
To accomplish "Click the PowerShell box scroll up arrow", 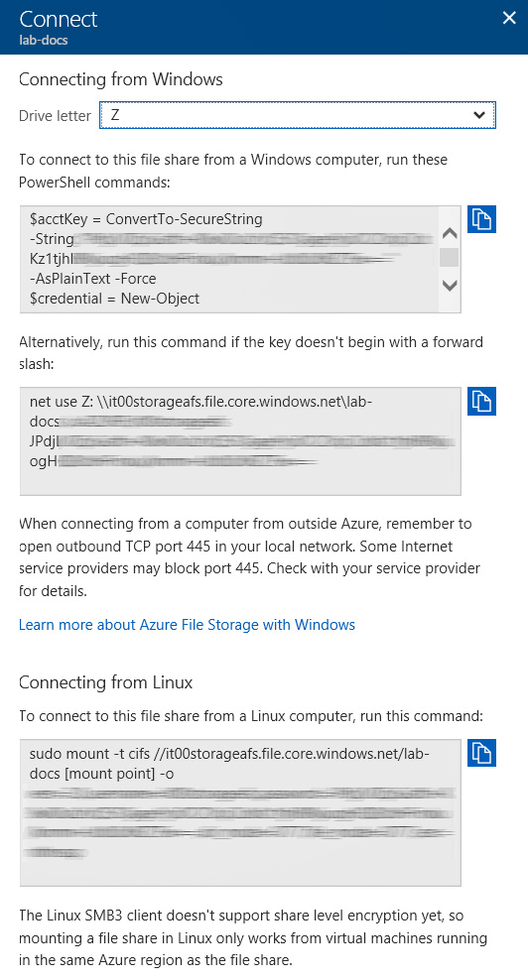I will pyautogui.click(x=450, y=234).
